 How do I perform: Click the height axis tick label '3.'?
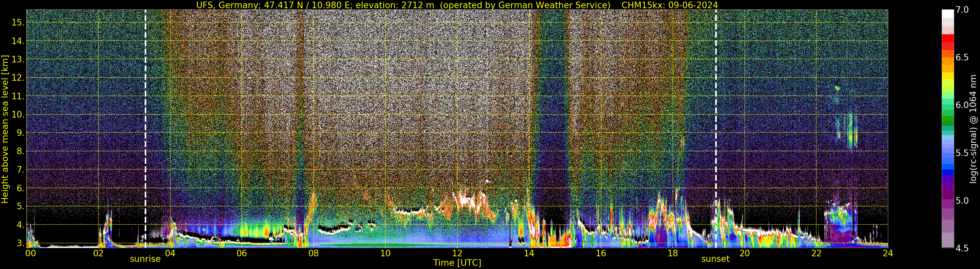[20, 243]
